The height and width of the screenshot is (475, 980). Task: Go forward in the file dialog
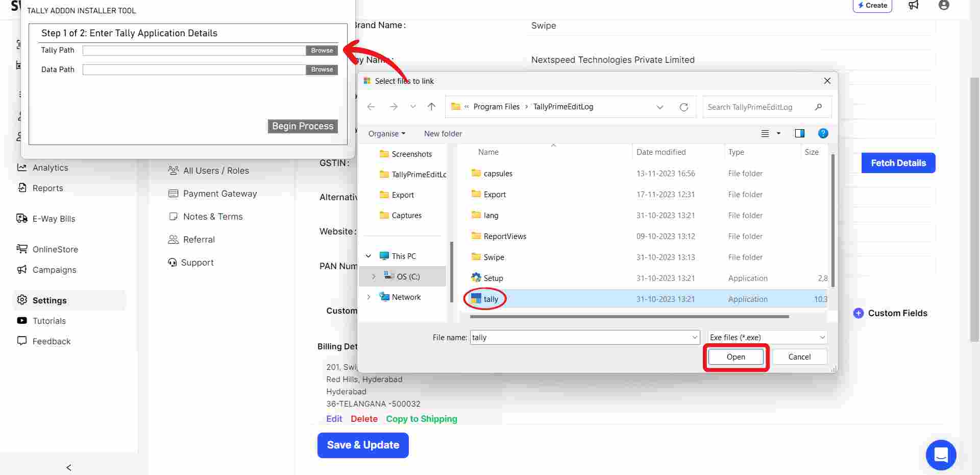tap(394, 107)
